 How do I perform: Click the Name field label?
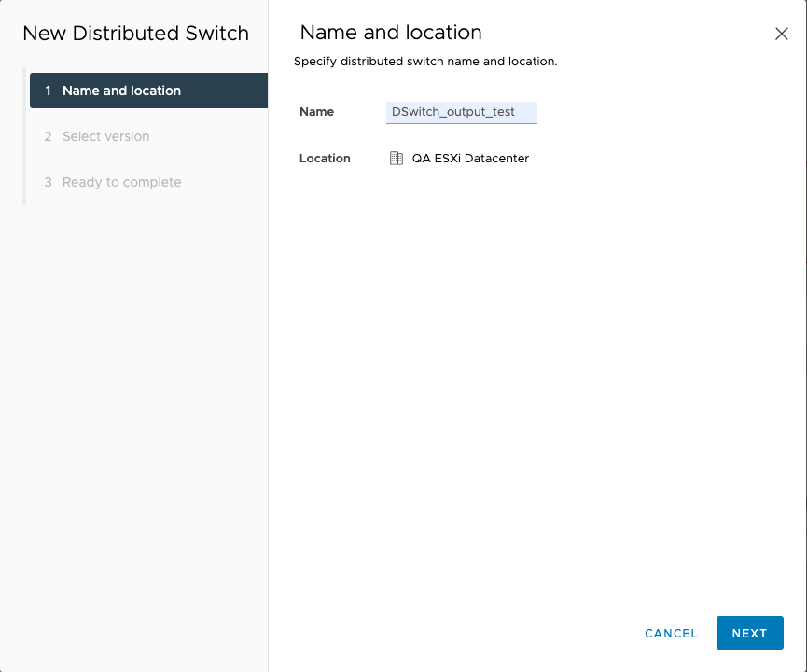317,112
